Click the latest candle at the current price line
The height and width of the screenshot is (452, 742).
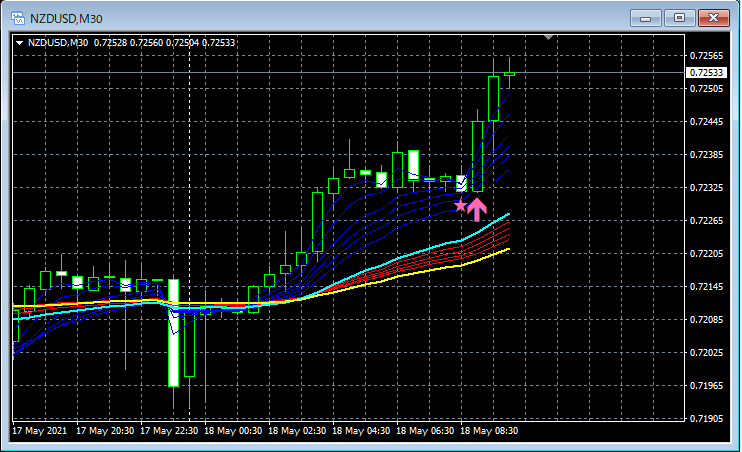point(509,73)
